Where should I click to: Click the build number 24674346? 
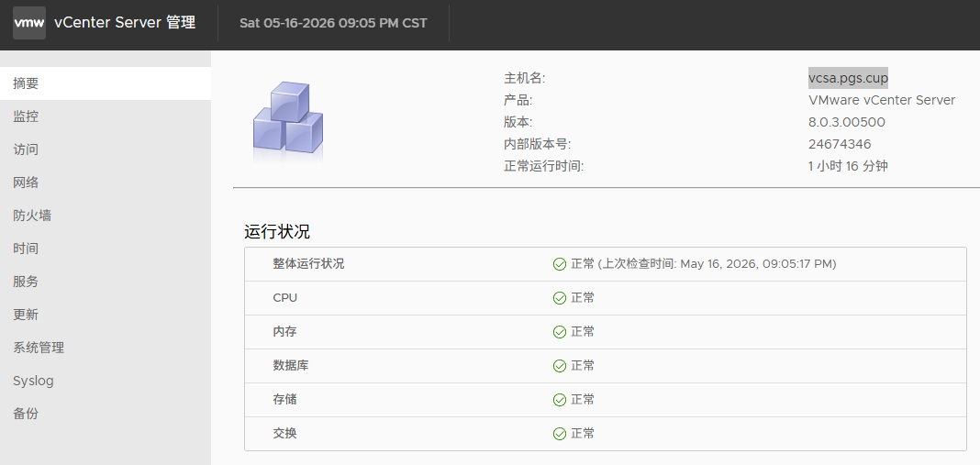pyautogui.click(x=840, y=144)
